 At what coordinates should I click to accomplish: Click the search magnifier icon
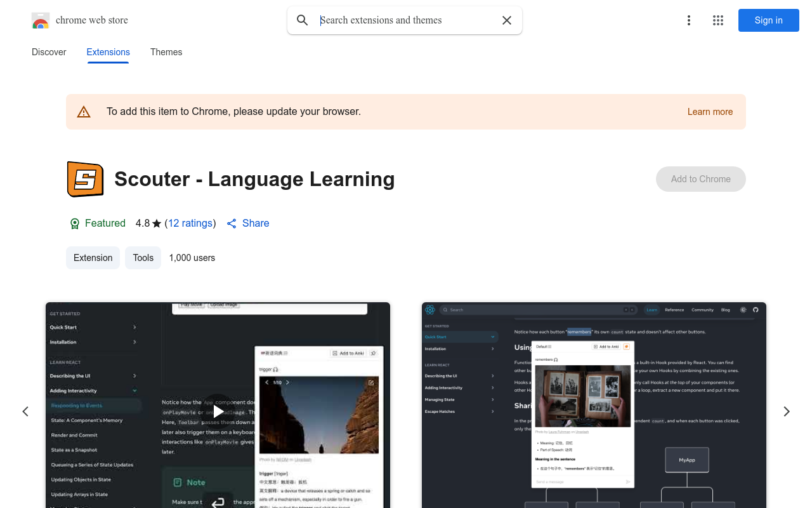(303, 20)
